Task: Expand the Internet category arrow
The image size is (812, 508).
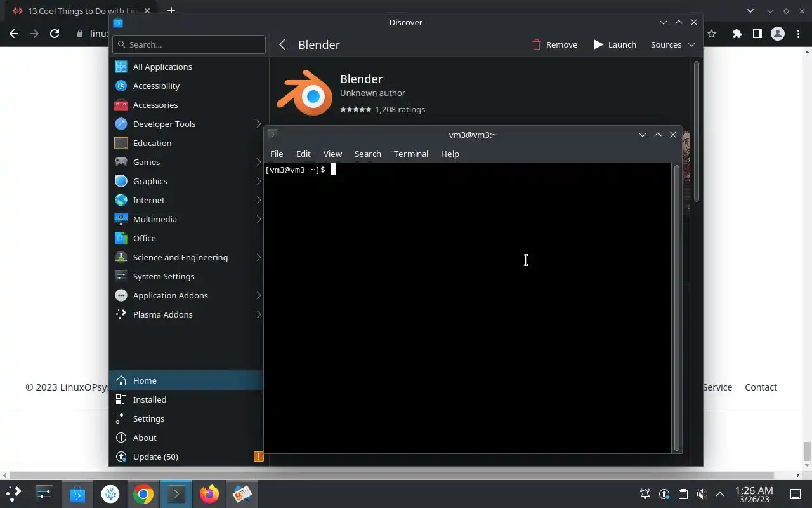Action: pos(258,200)
